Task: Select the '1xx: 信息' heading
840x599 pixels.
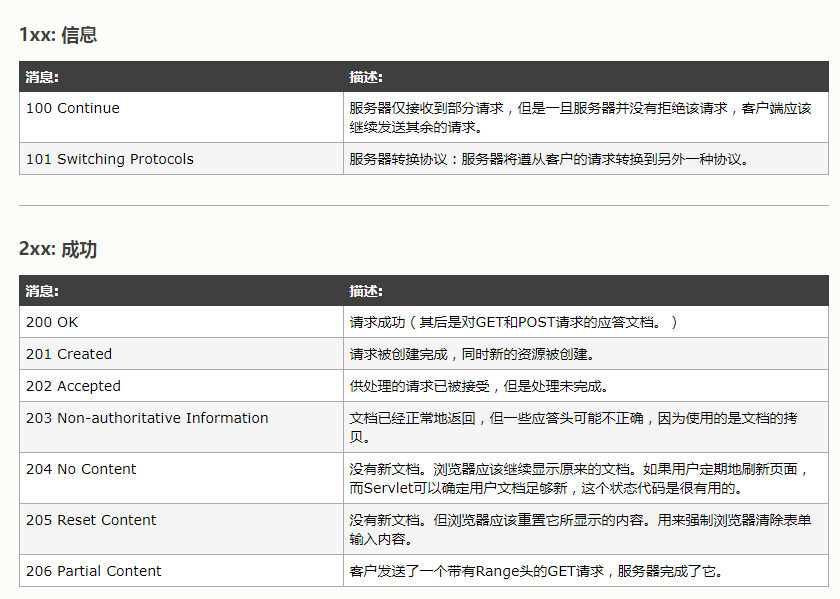Action: click(x=58, y=35)
